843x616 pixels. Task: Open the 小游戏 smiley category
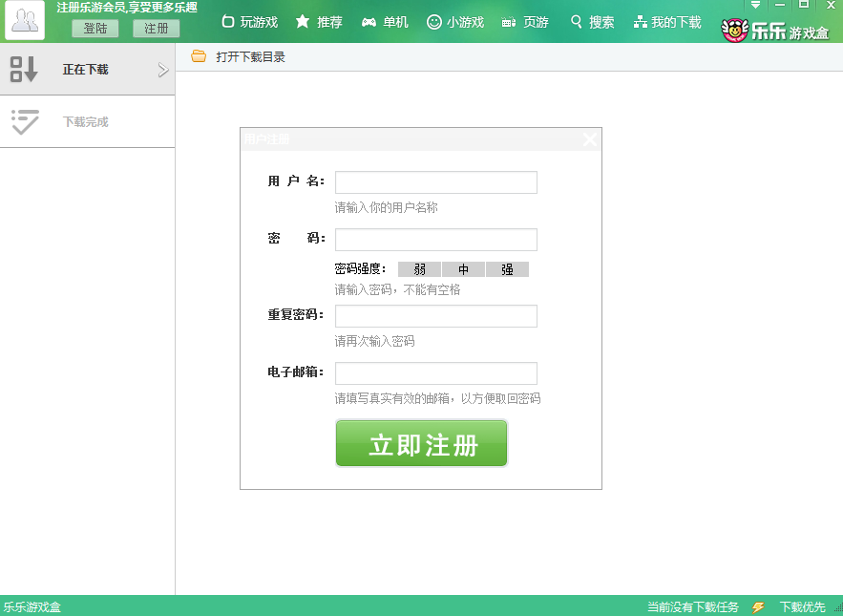pos(454,22)
